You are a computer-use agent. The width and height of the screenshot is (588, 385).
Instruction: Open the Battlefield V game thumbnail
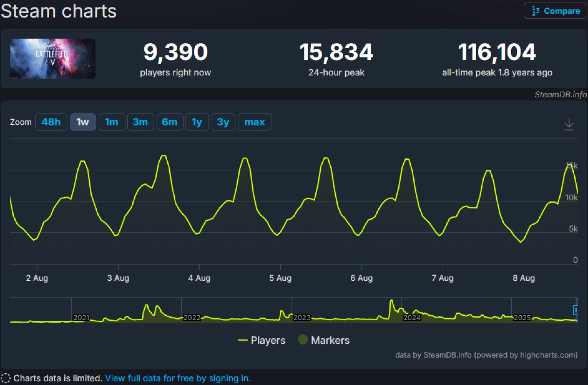(x=53, y=58)
